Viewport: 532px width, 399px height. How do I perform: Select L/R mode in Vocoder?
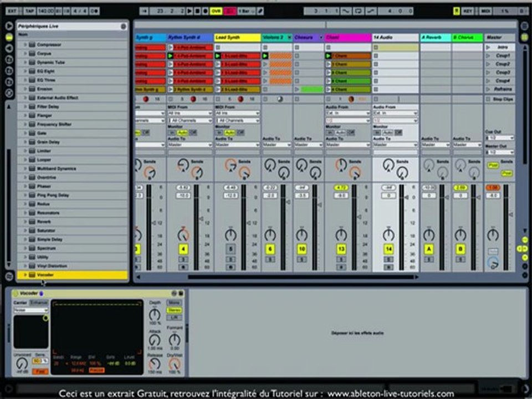click(174, 318)
